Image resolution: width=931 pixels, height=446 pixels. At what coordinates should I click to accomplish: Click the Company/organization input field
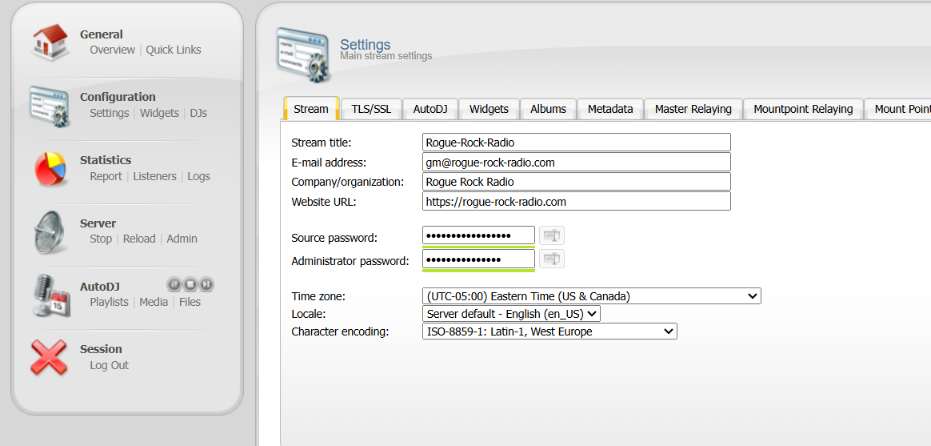click(576, 182)
